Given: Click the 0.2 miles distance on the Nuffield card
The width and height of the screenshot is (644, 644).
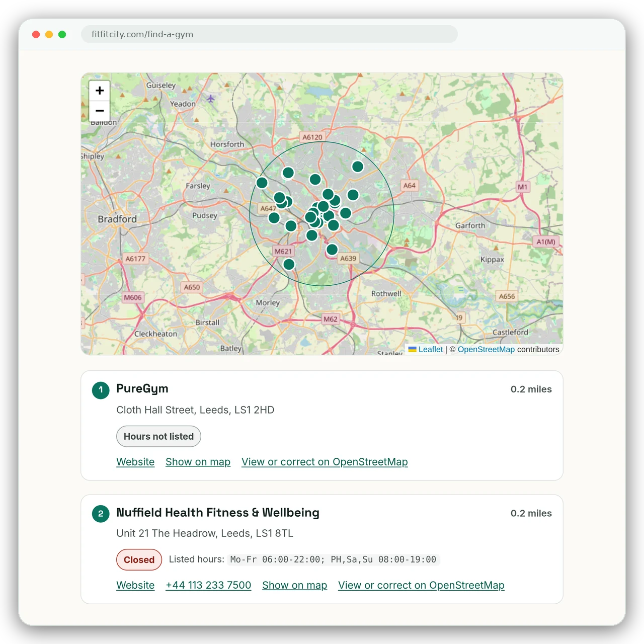Looking at the screenshot, I should pyautogui.click(x=531, y=513).
